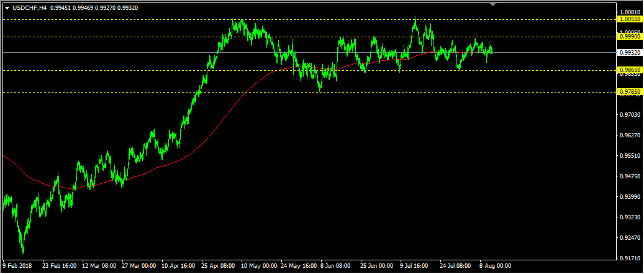Click the 9 Feb 2018 date label

[17, 266]
